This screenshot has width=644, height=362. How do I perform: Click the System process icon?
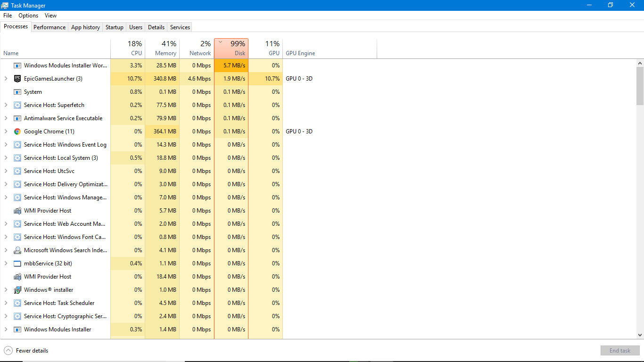(17, 92)
